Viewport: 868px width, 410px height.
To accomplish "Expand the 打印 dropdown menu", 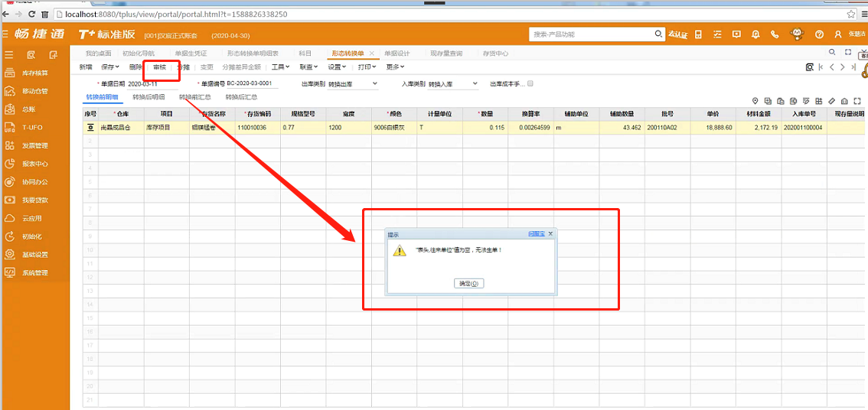I will coord(367,67).
